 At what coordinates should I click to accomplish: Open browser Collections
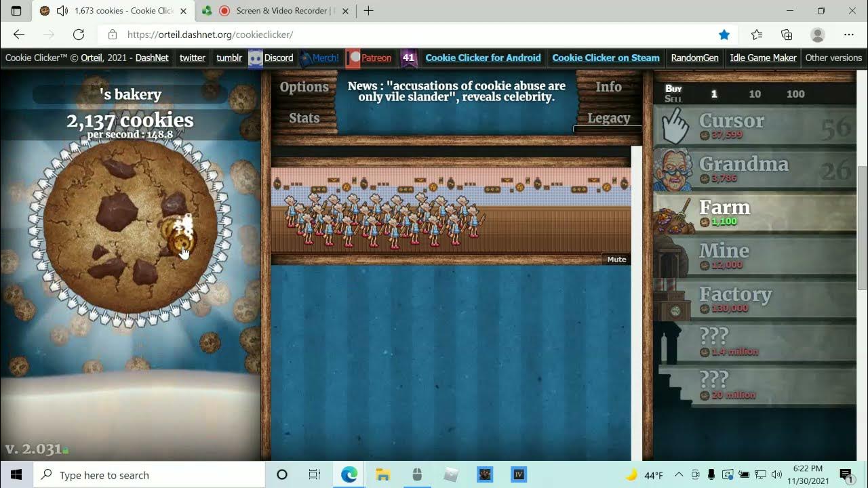(787, 35)
